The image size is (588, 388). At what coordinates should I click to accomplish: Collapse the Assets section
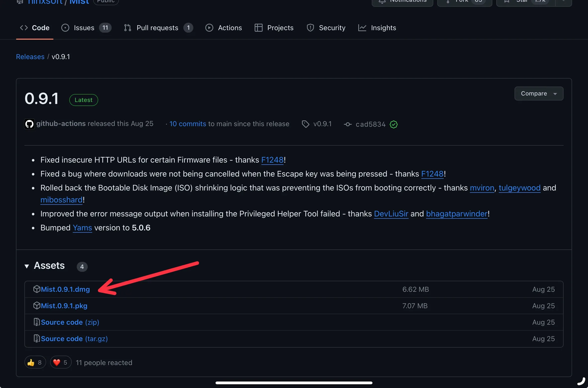tap(27, 266)
